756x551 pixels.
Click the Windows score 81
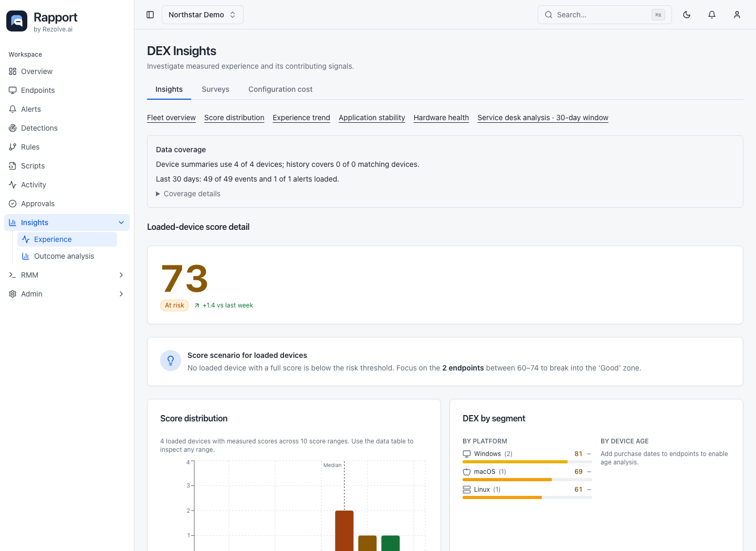578,454
